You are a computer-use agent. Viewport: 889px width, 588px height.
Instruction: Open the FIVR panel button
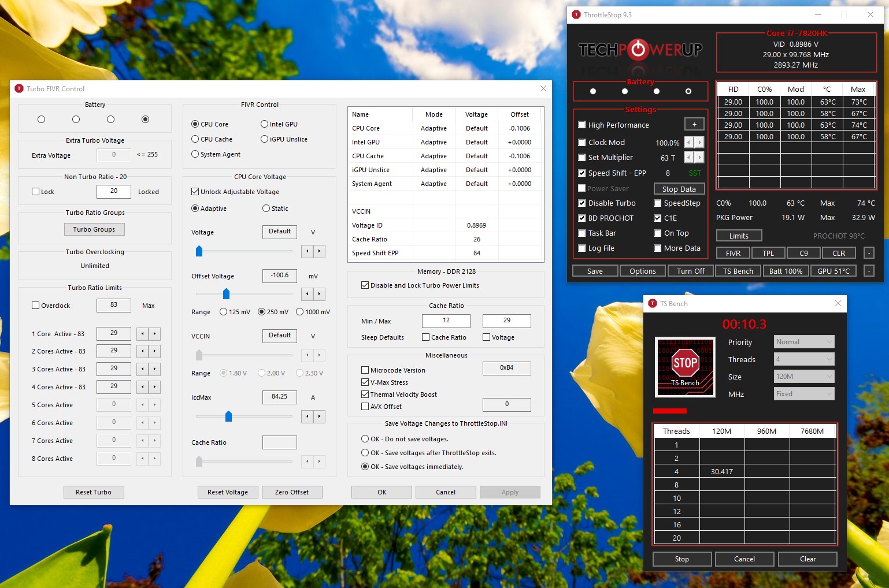point(733,253)
